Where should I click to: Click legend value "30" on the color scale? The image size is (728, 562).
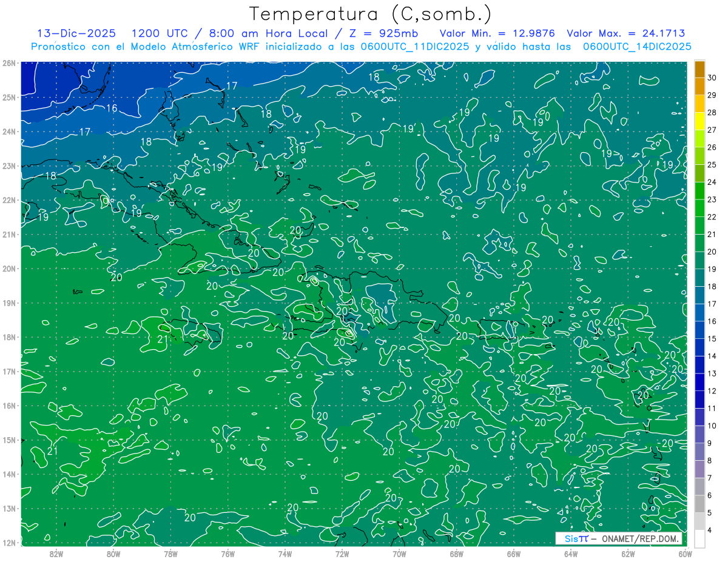pos(712,78)
